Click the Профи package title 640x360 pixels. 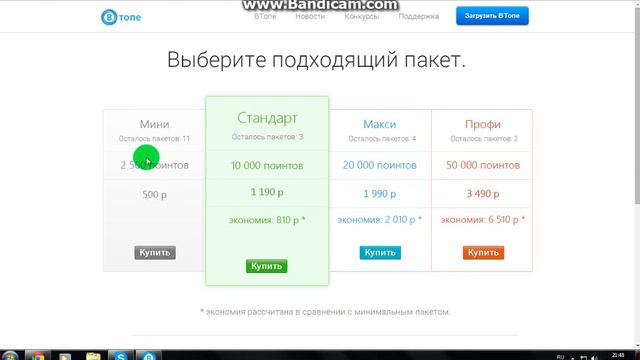pyautogui.click(x=483, y=124)
